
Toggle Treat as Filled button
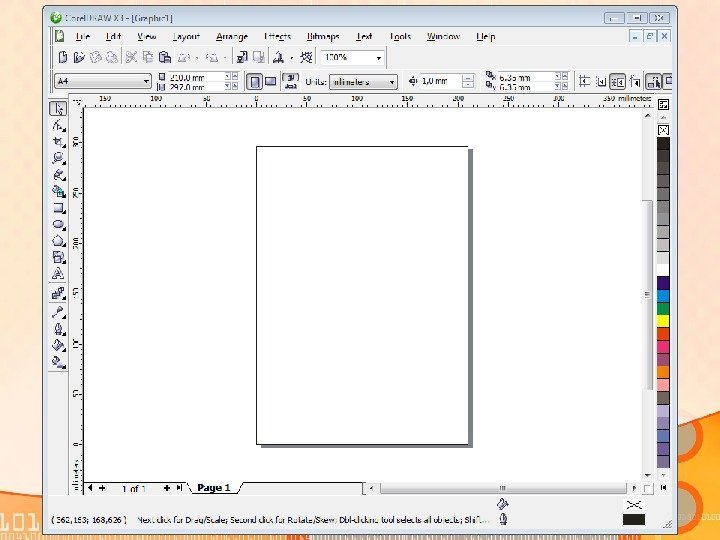tap(653, 82)
